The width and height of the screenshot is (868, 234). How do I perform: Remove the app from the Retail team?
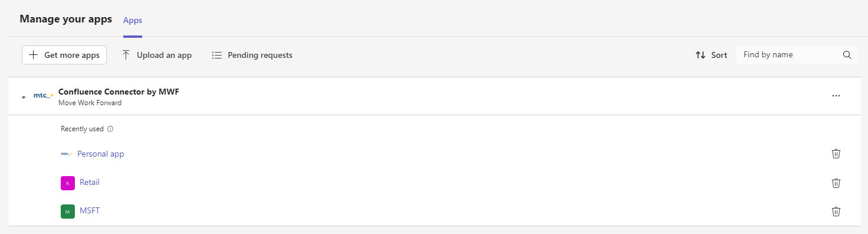[836, 183]
